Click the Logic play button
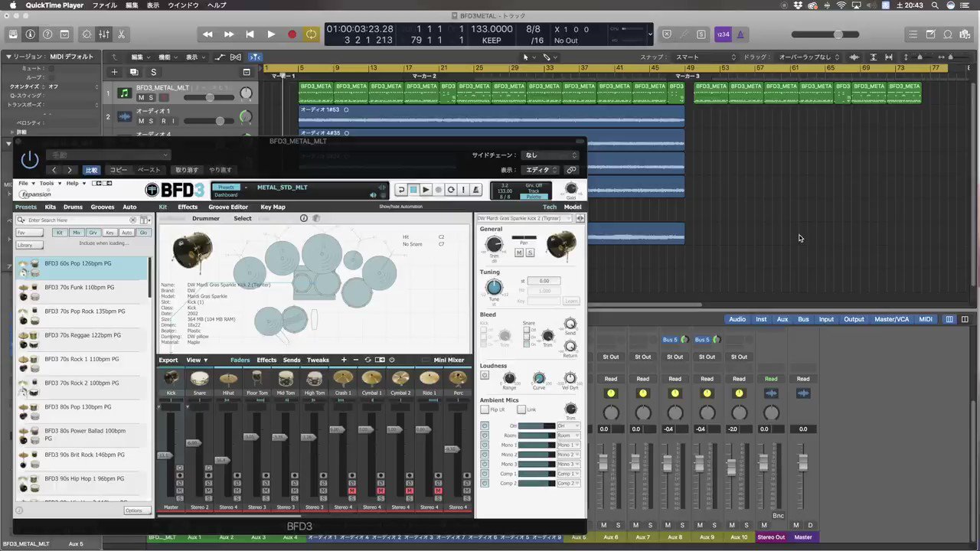980x551 pixels. [271, 34]
